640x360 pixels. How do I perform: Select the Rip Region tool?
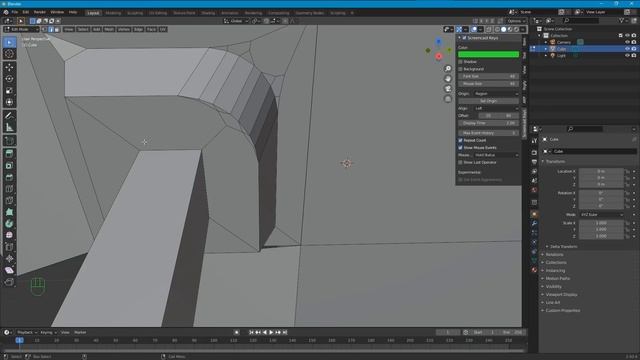(9, 282)
